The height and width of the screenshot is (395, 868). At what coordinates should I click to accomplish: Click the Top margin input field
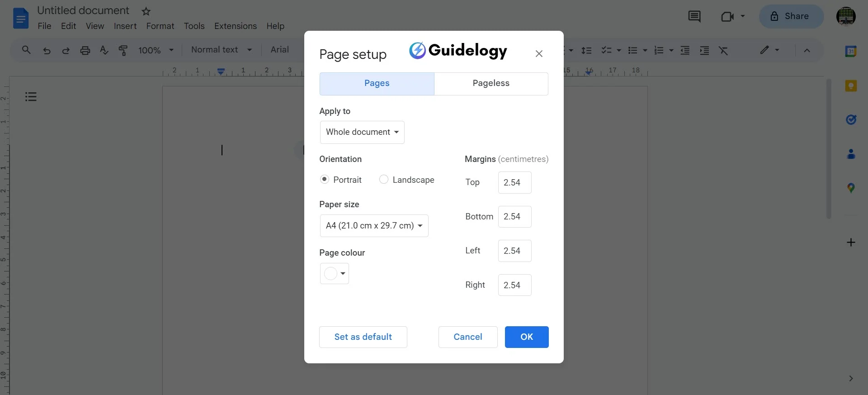[515, 183]
